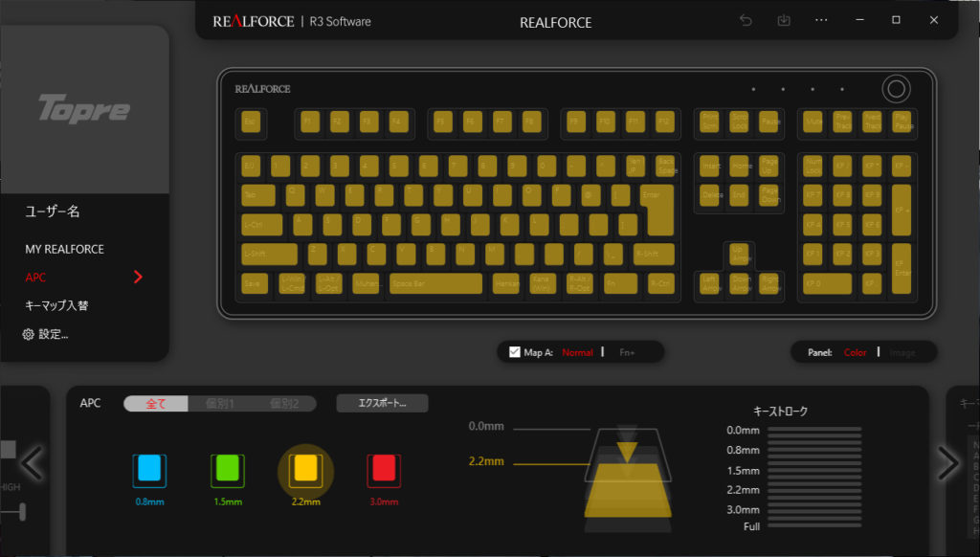Click the エクスポート... button
This screenshot has height=557, width=980.
(382, 403)
